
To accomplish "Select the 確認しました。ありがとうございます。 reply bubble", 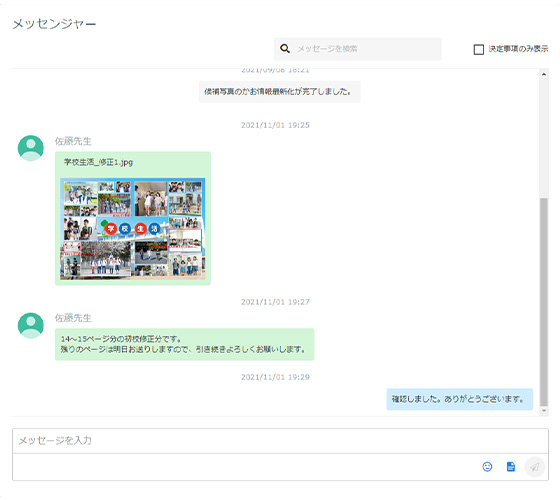I will (x=460, y=399).
